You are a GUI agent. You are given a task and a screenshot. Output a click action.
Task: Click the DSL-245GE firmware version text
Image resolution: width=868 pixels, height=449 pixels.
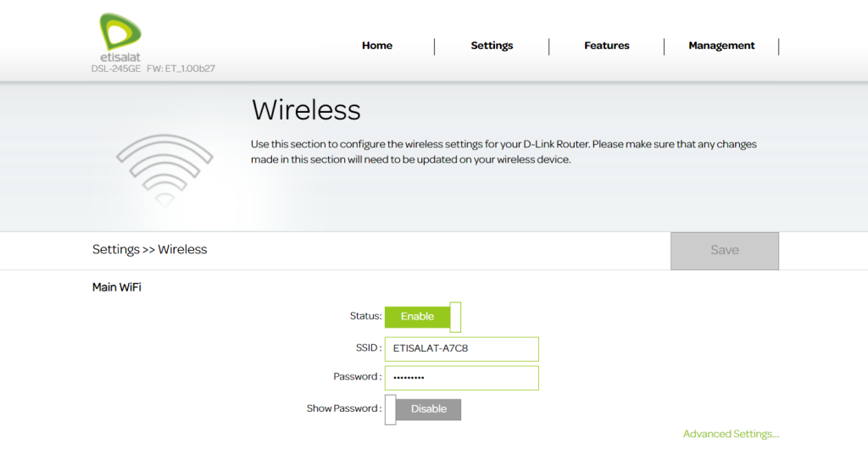tap(153, 69)
